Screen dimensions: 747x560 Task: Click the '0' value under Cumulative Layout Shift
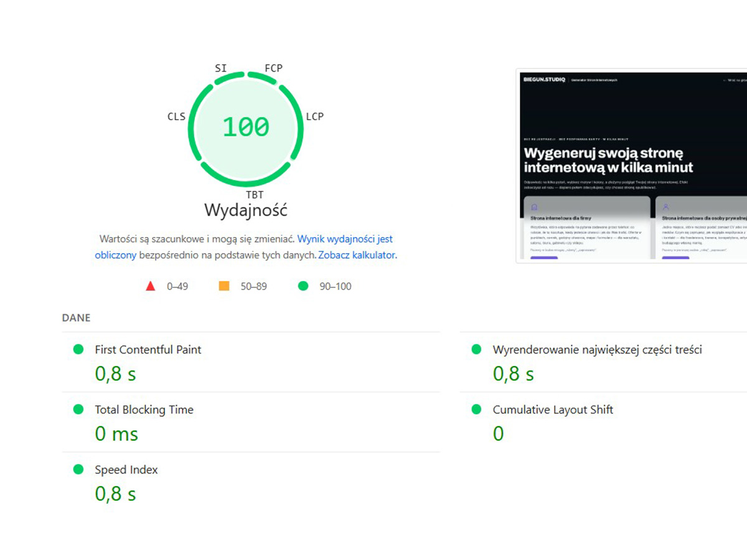[x=498, y=434]
